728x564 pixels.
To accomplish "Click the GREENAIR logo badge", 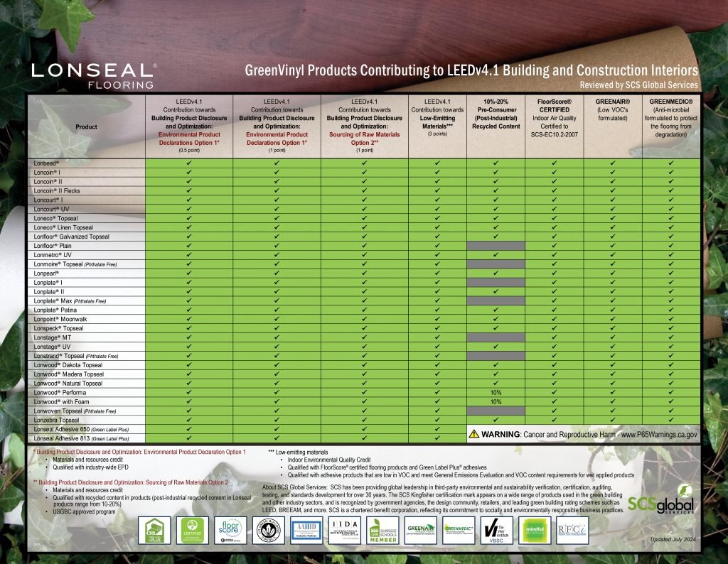I will pyautogui.click(x=421, y=530).
